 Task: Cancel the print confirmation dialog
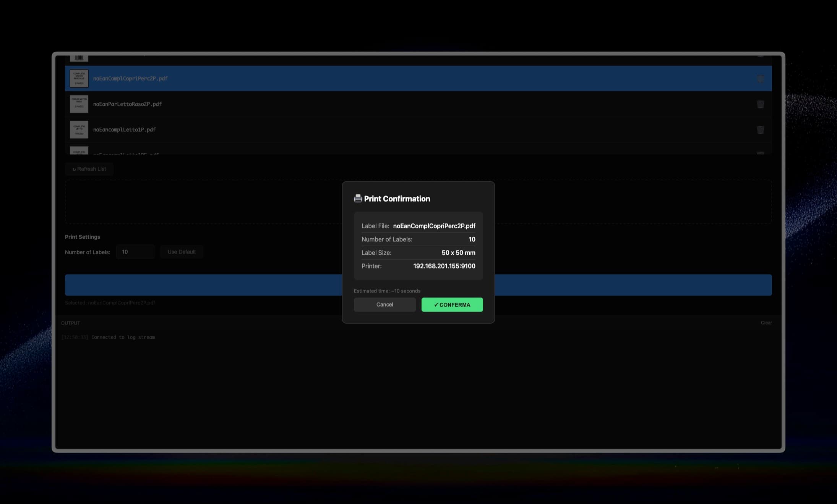click(384, 305)
